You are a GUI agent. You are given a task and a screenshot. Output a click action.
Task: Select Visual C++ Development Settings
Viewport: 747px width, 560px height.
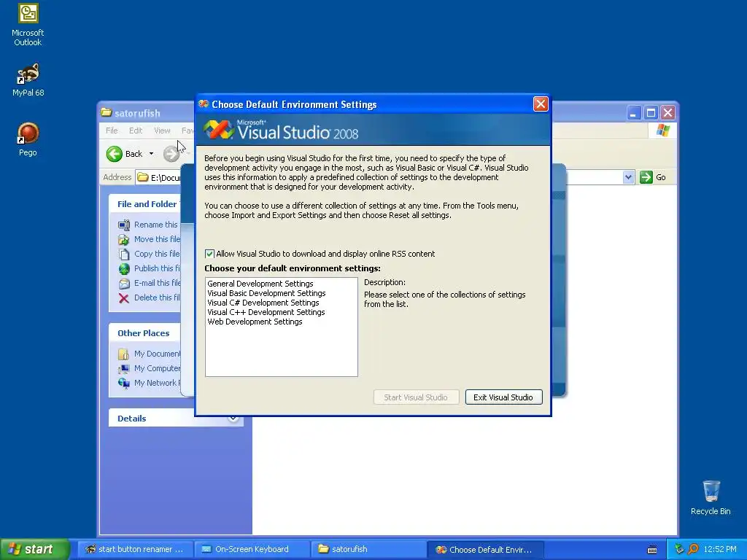pyautogui.click(x=266, y=312)
